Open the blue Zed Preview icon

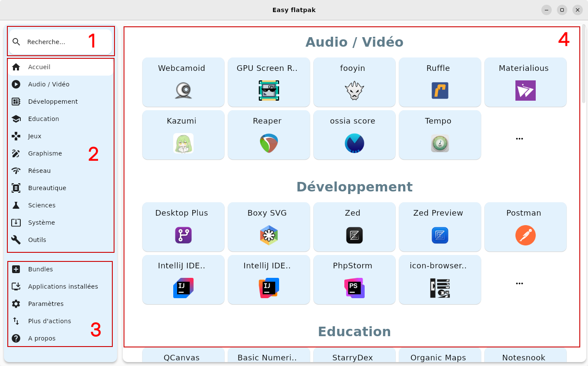pyautogui.click(x=440, y=236)
